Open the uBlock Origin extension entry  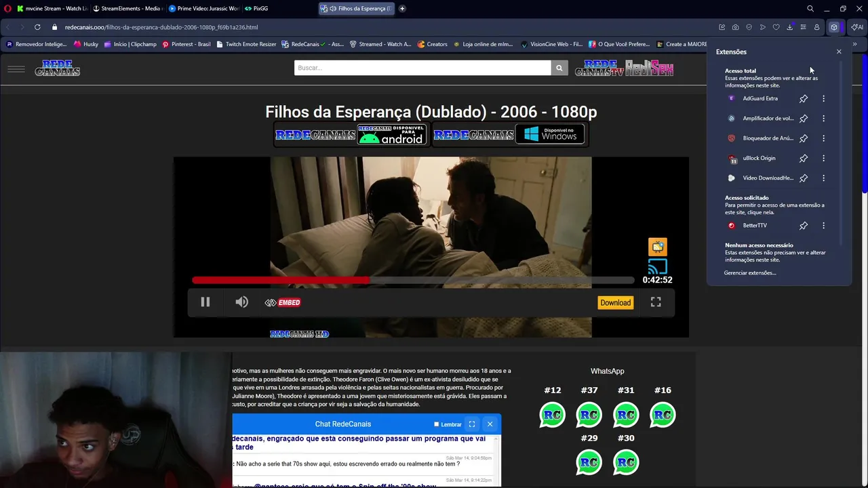click(759, 158)
